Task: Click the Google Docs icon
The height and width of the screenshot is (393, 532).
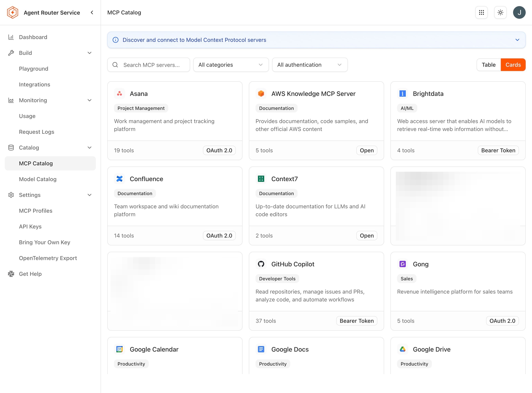Action: (x=261, y=349)
